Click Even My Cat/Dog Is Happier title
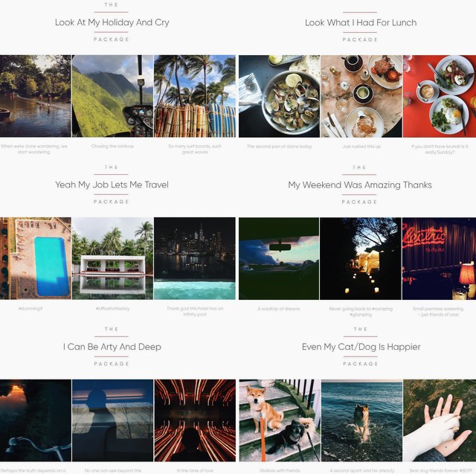The height and width of the screenshot is (474, 476). pos(361,347)
